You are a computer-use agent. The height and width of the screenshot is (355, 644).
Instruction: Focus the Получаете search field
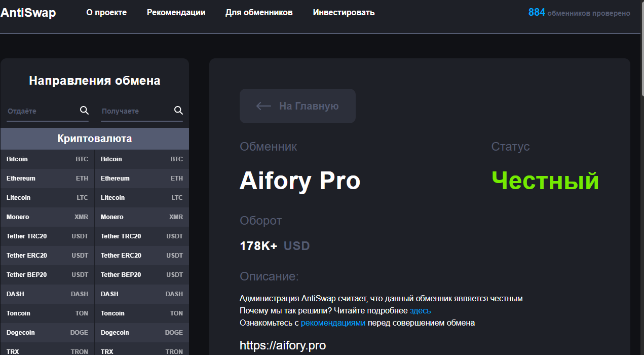(136, 111)
